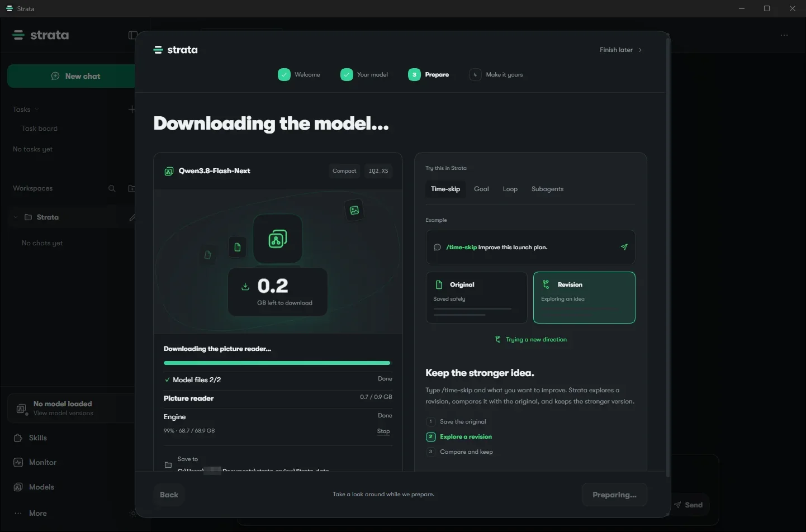The height and width of the screenshot is (532, 806).
Task: Click folder icon beside Save to
Action: [x=168, y=465]
